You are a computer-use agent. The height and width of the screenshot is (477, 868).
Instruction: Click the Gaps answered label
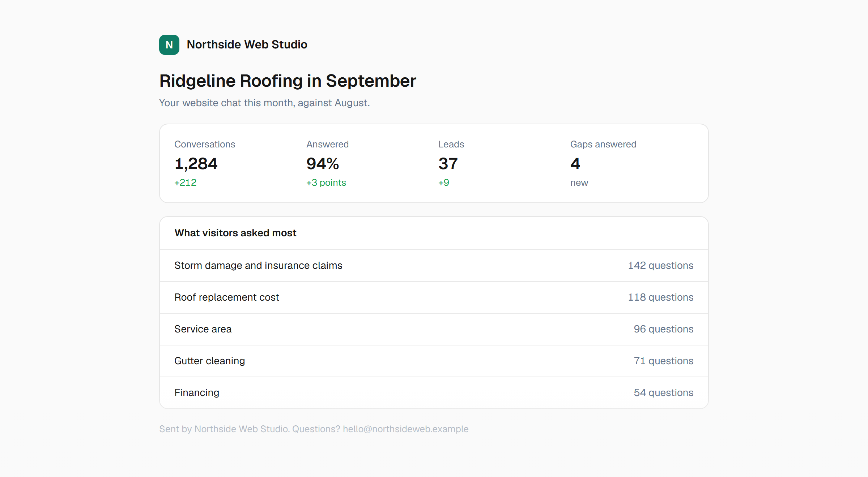(x=603, y=144)
